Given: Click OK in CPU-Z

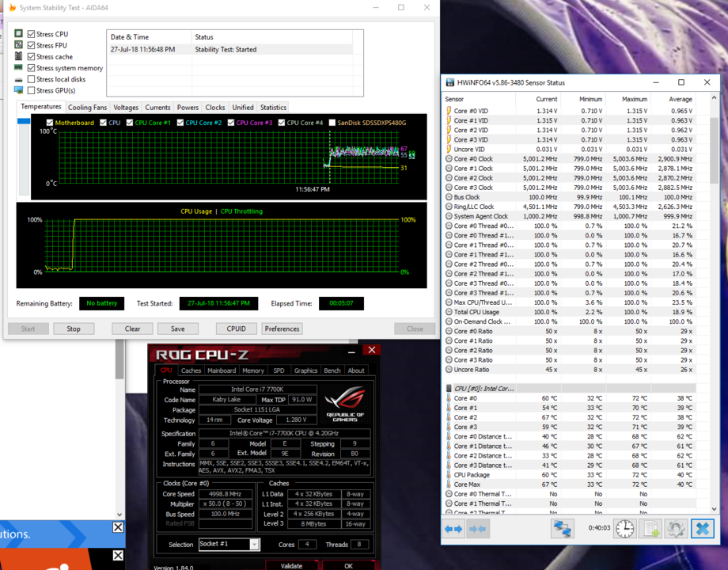Looking at the screenshot, I should tap(349, 565).
